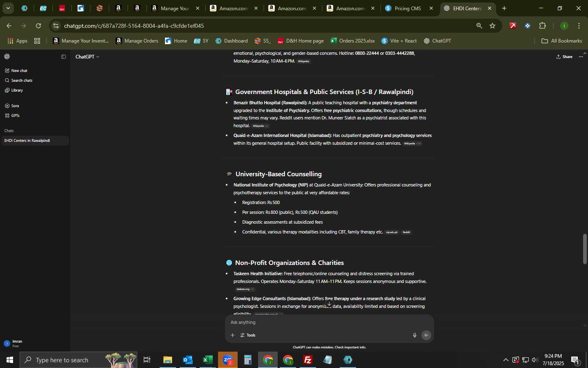Image resolution: width=588 pixels, height=368 pixels.
Task: Open Windows Start menu
Action: [10, 360]
